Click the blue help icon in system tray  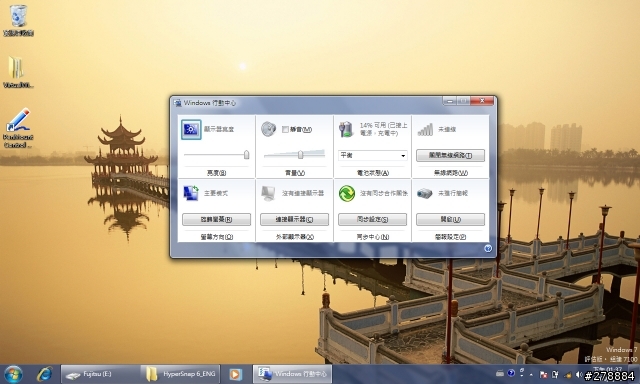[511, 373]
